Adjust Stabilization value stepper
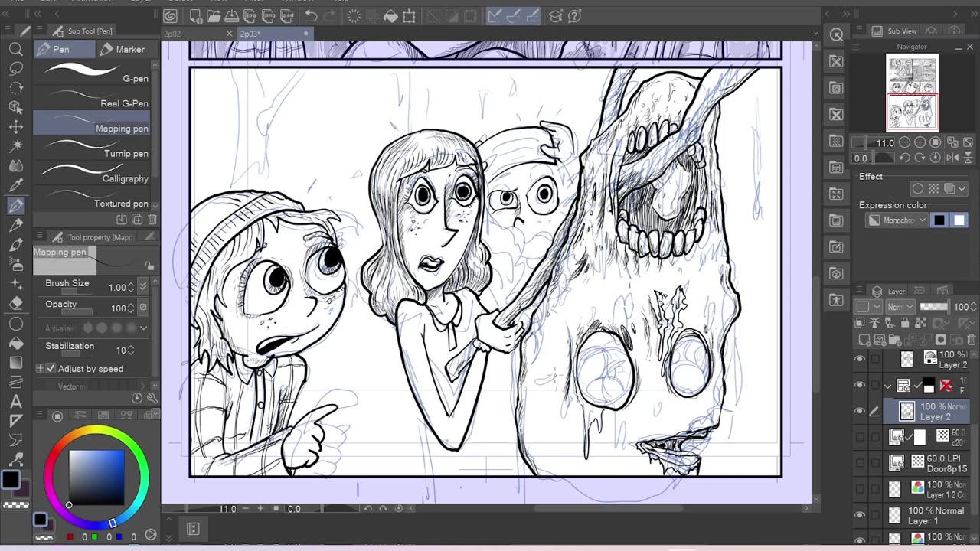The height and width of the screenshot is (551, 980). 130,350
